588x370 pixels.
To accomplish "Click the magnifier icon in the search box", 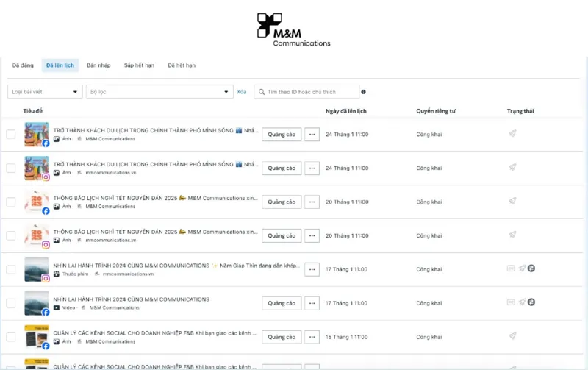I will [x=262, y=92].
